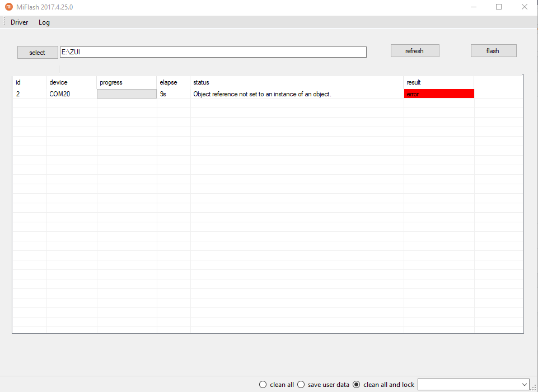Select clean all and lock option
This screenshot has width=538, height=392.
click(x=383, y=385)
